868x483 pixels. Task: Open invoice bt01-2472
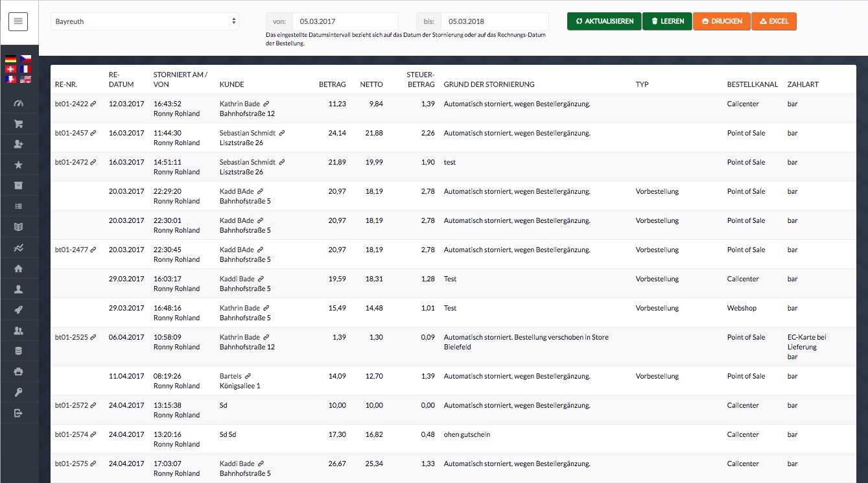[71, 162]
